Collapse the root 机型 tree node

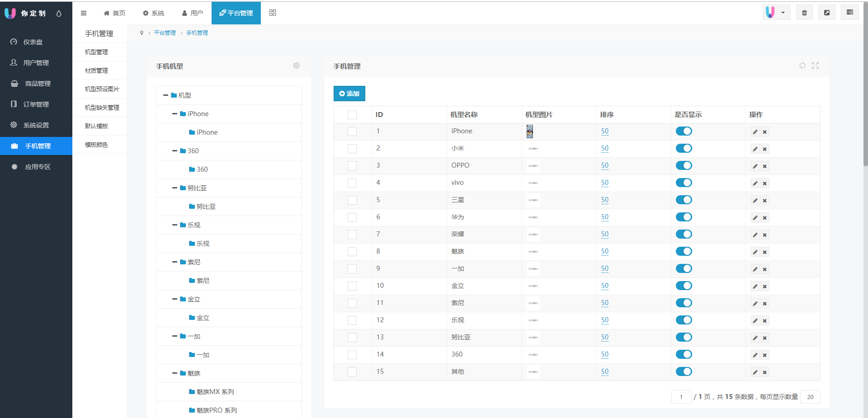165,95
